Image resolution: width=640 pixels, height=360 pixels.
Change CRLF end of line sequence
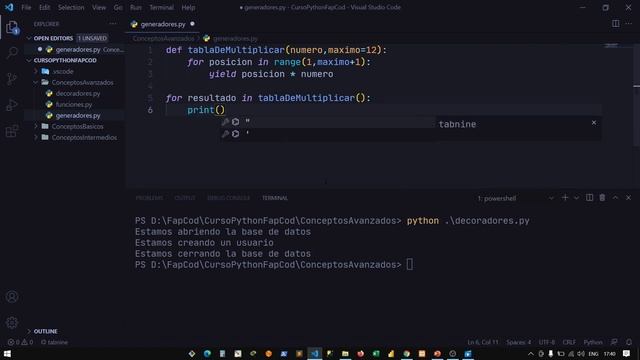pos(569,342)
